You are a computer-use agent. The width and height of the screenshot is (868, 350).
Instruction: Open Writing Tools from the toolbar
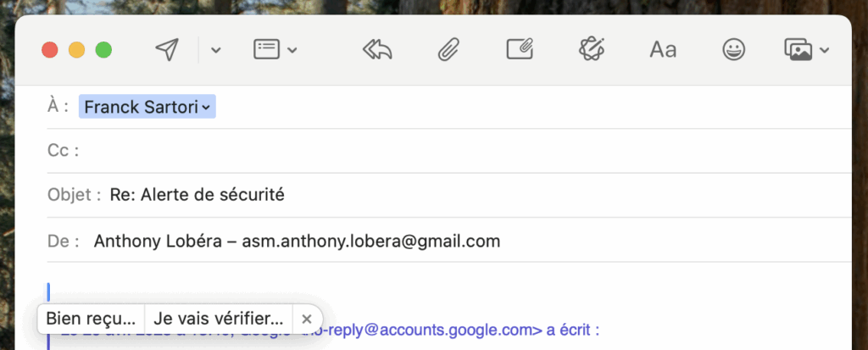pos(591,49)
